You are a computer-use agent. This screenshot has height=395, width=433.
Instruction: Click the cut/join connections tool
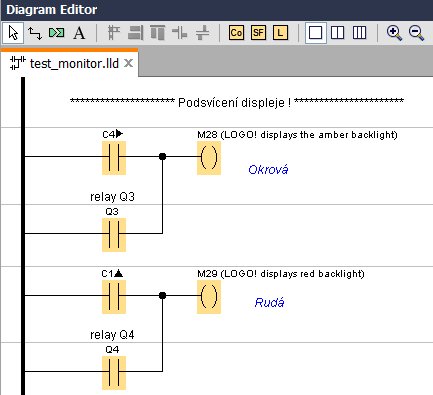57,33
